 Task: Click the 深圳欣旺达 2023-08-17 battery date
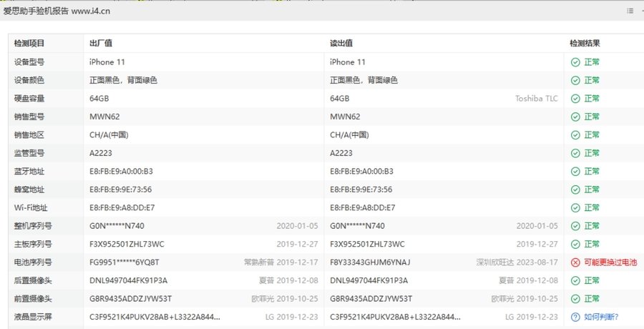pyautogui.click(x=517, y=262)
